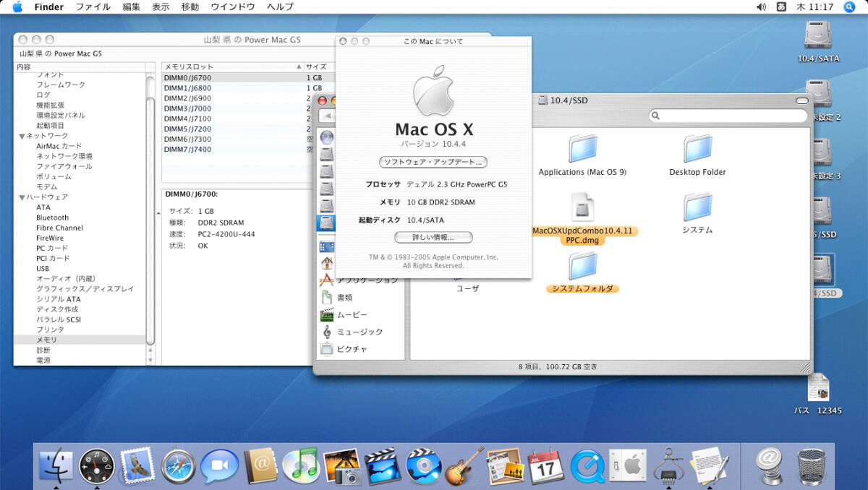Launch Dashboard from the Dock

pos(97,466)
